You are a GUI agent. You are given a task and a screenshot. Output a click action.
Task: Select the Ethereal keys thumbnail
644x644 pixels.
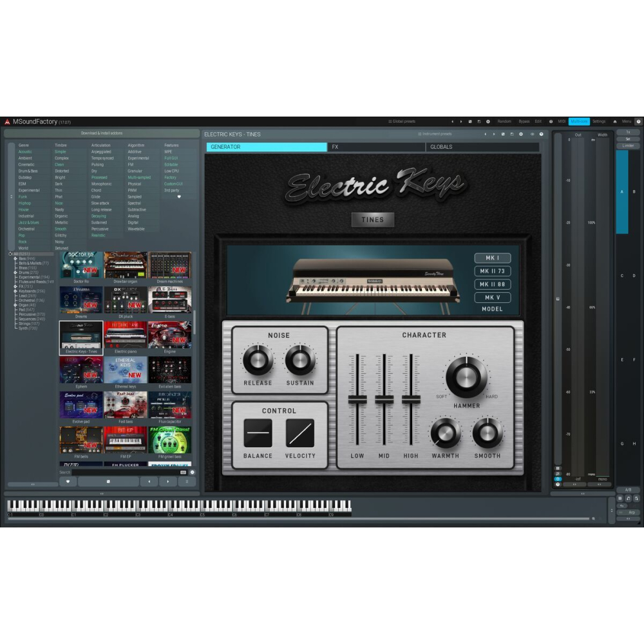(x=126, y=372)
